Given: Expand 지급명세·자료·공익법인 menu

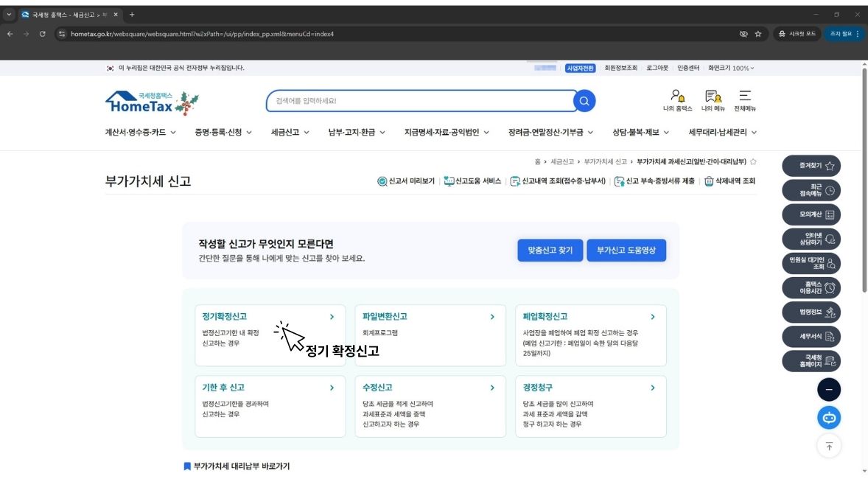Looking at the screenshot, I should pos(447,133).
